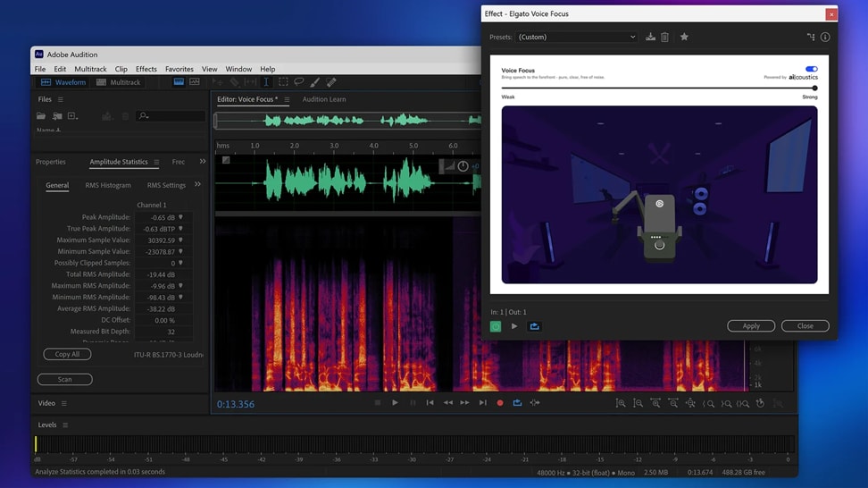This screenshot has height=488, width=868.
Task: Click the delete preset trash icon
Action: coord(664,38)
